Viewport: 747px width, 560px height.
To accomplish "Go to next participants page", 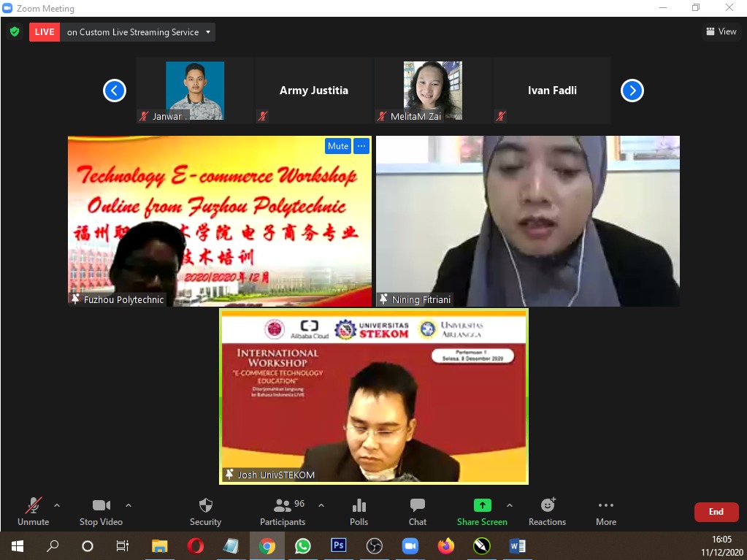I will click(632, 91).
